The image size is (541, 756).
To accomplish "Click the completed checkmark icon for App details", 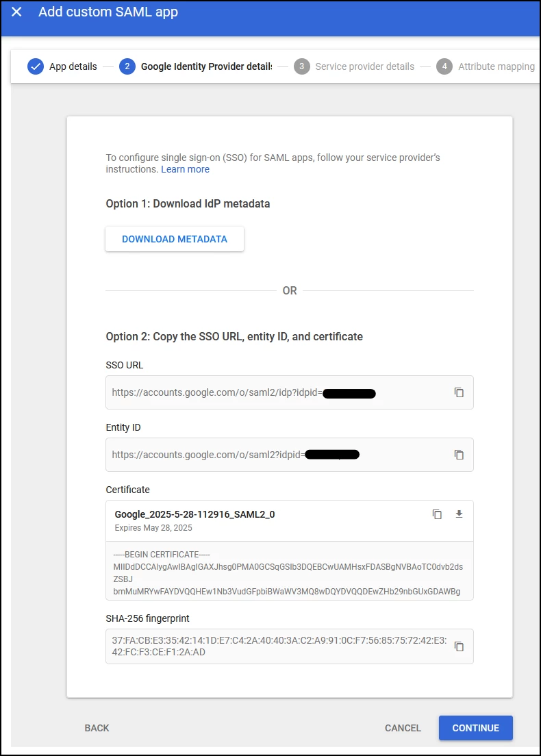I will click(36, 66).
